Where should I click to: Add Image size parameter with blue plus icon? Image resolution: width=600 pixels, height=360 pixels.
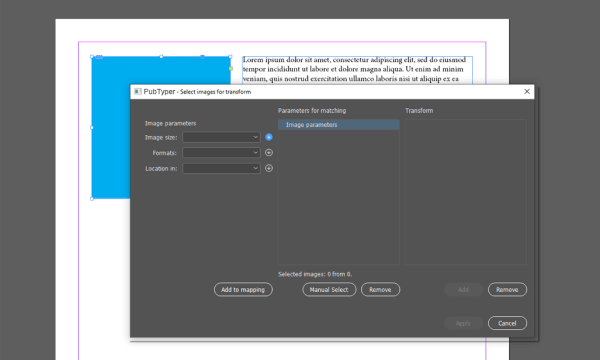[269, 137]
